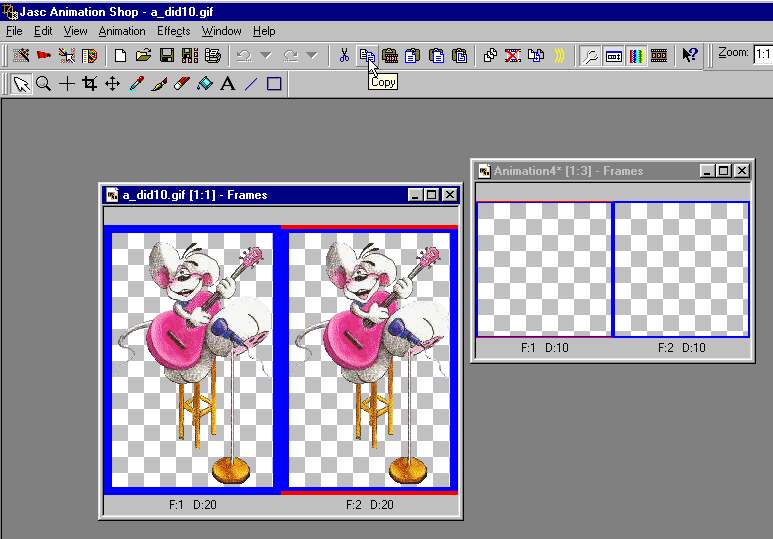The image size is (773, 539).
Task: Open the Window menu
Action: 221,31
